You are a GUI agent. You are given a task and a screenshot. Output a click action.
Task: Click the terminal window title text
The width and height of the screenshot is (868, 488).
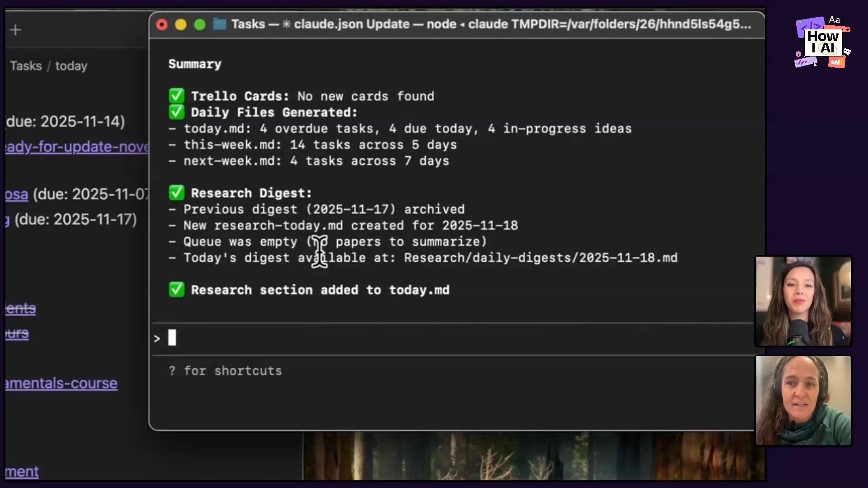[491, 24]
